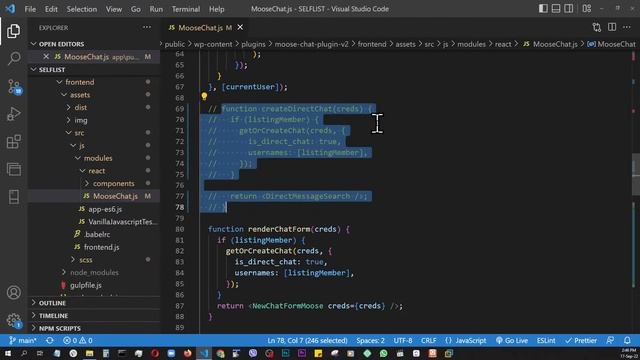Click Go Live in status bar
Screen dimensions: 640x360
tap(511, 340)
